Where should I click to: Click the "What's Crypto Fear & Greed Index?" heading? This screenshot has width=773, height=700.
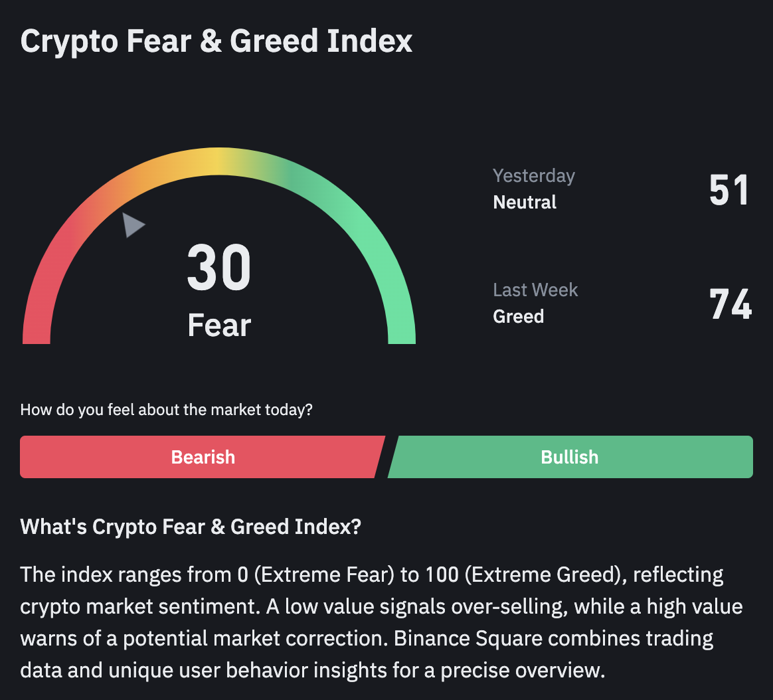click(191, 527)
